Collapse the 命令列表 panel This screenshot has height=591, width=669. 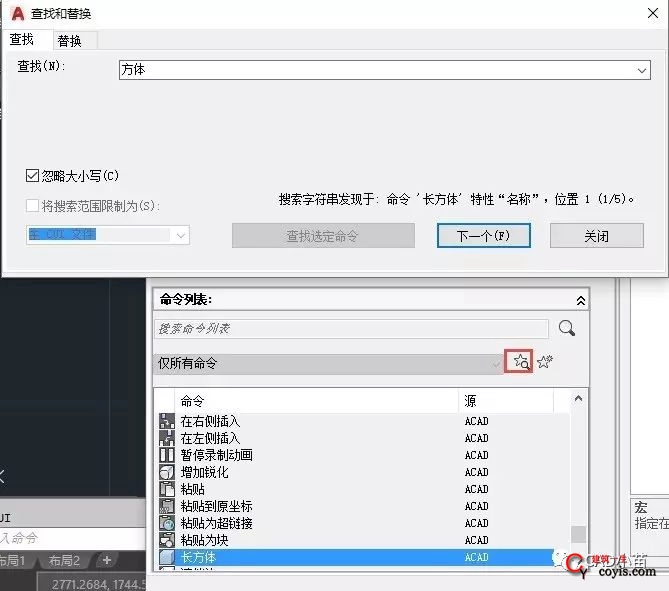pyautogui.click(x=581, y=300)
